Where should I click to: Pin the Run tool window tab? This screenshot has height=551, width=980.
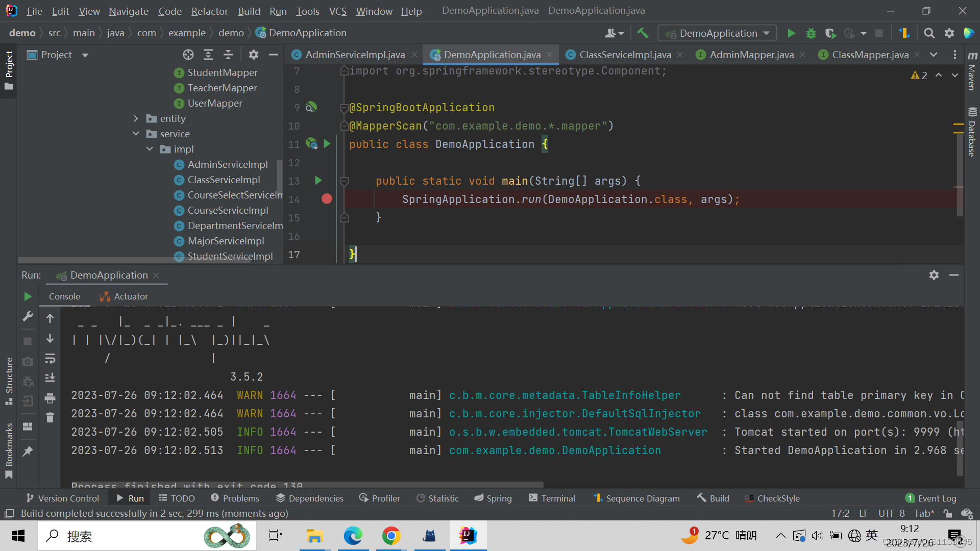coord(28,451)
